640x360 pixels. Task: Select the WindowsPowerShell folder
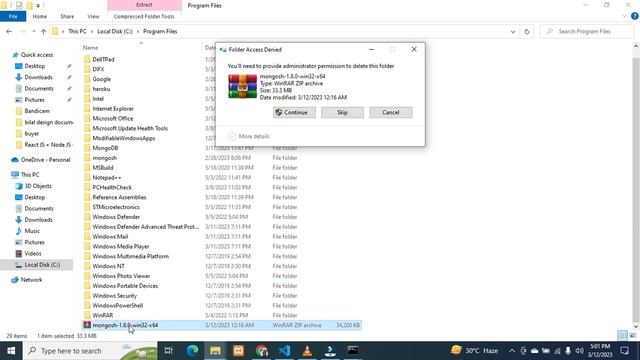(118, 305)
